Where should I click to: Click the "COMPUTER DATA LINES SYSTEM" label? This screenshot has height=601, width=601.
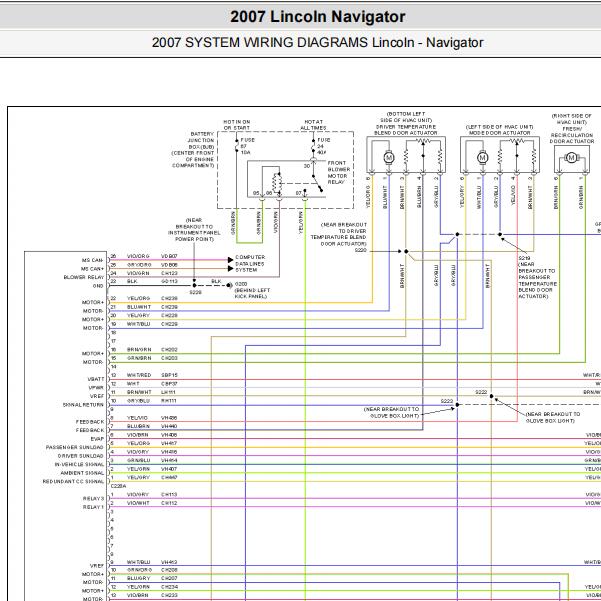pos(250,264)
